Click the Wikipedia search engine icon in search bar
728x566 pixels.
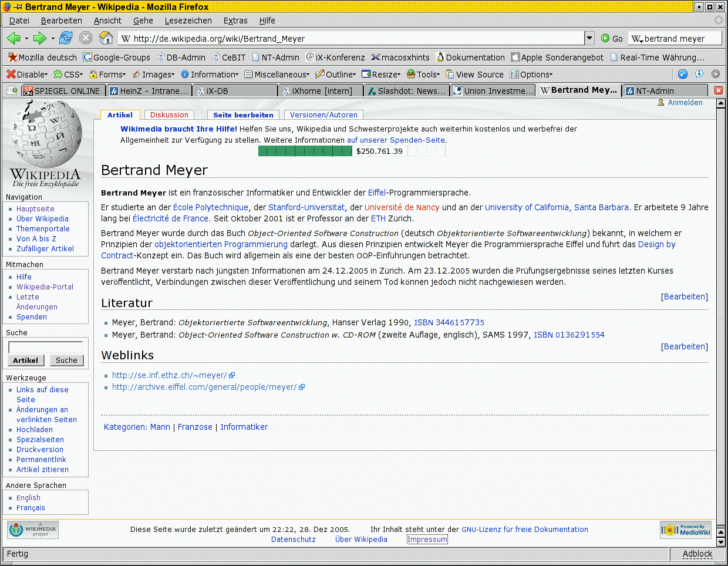pos(637,39)
